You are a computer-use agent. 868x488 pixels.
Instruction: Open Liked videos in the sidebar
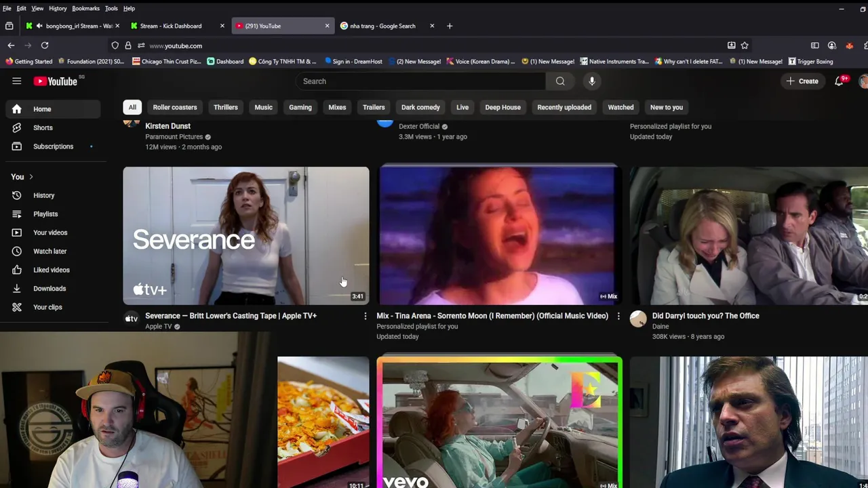[x=54, y=270]
